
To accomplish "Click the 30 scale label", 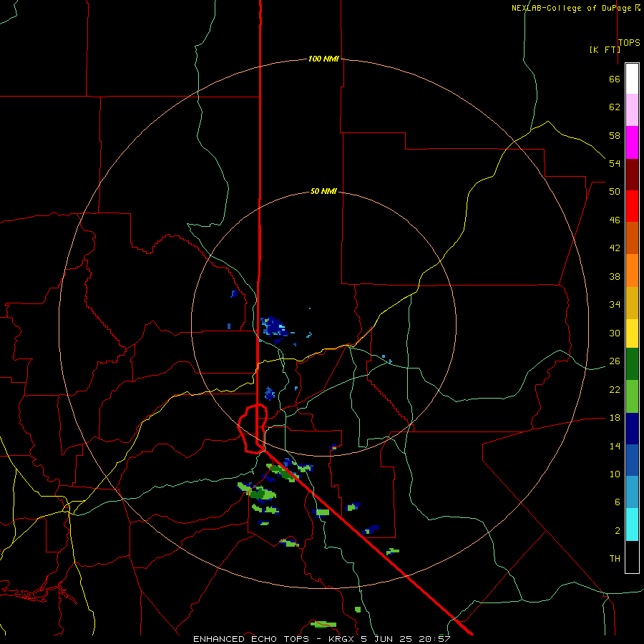I will [x=615, y=333].
